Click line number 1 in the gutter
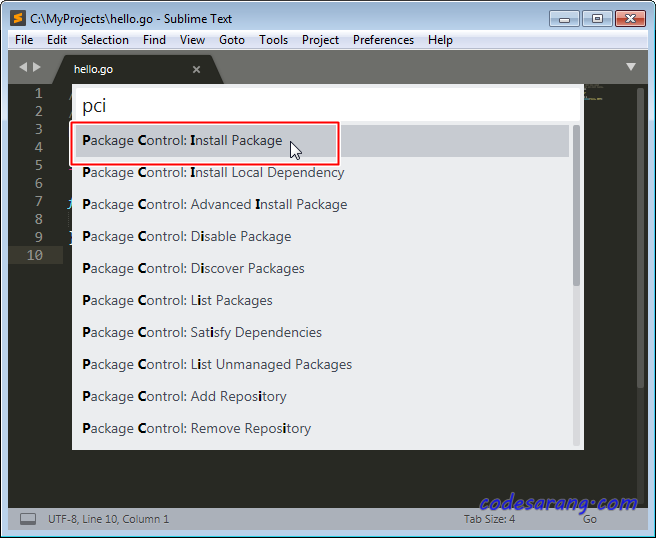The image size is (656, 538). point(38,93)
